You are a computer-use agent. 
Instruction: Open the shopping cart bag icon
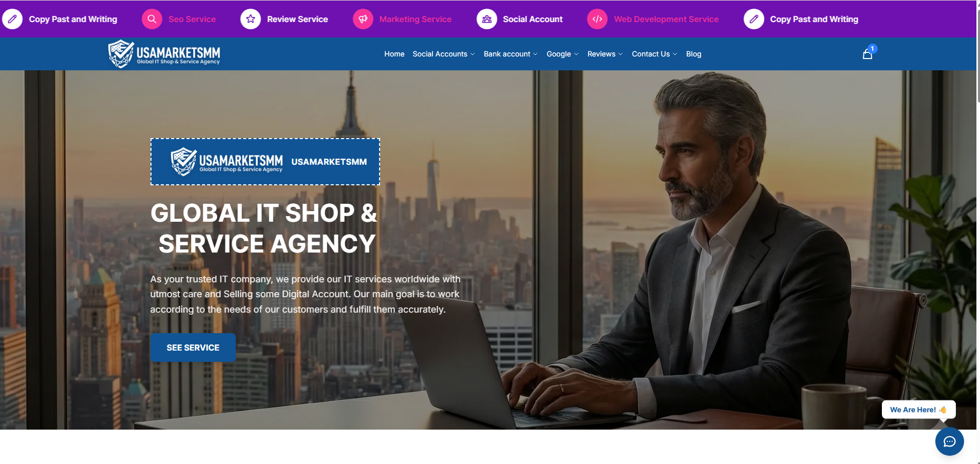coord(868,54)
